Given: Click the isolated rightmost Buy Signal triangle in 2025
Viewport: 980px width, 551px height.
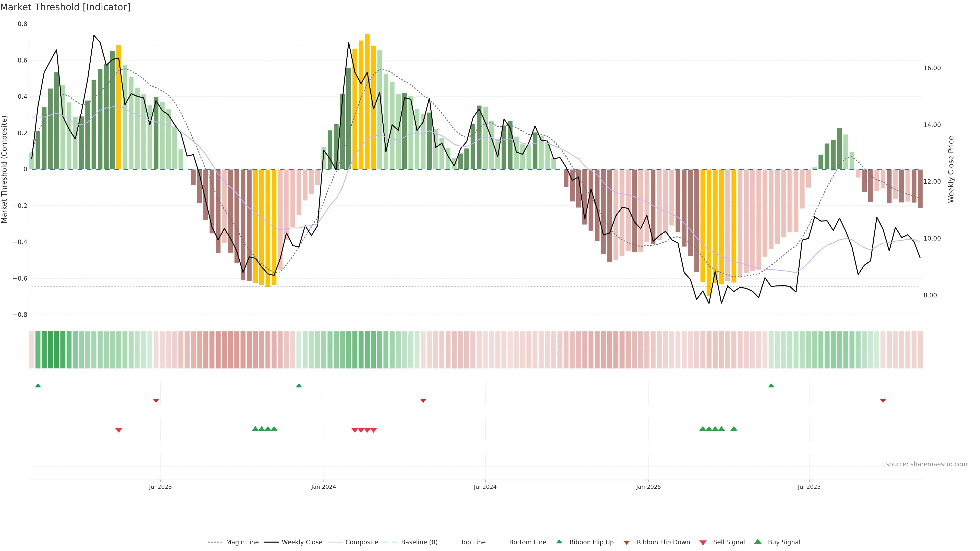Looking at the screenshot, I should (x=734, y=429).
